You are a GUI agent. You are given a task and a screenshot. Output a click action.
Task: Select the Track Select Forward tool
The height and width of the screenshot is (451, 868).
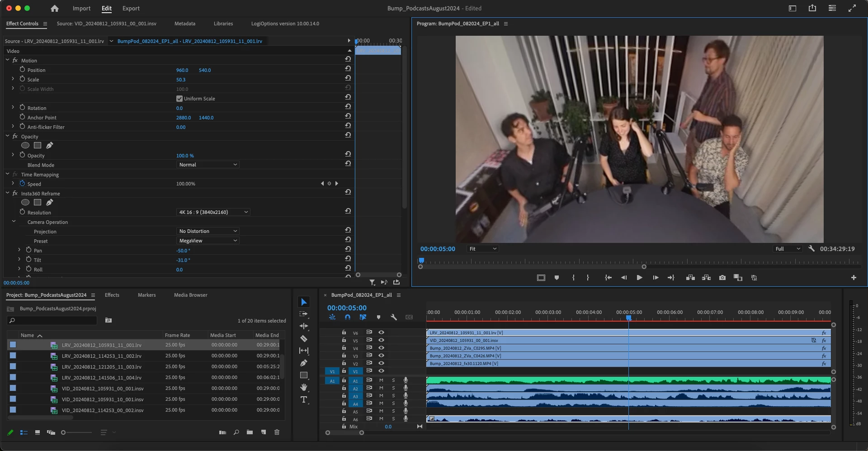[304, 314]
